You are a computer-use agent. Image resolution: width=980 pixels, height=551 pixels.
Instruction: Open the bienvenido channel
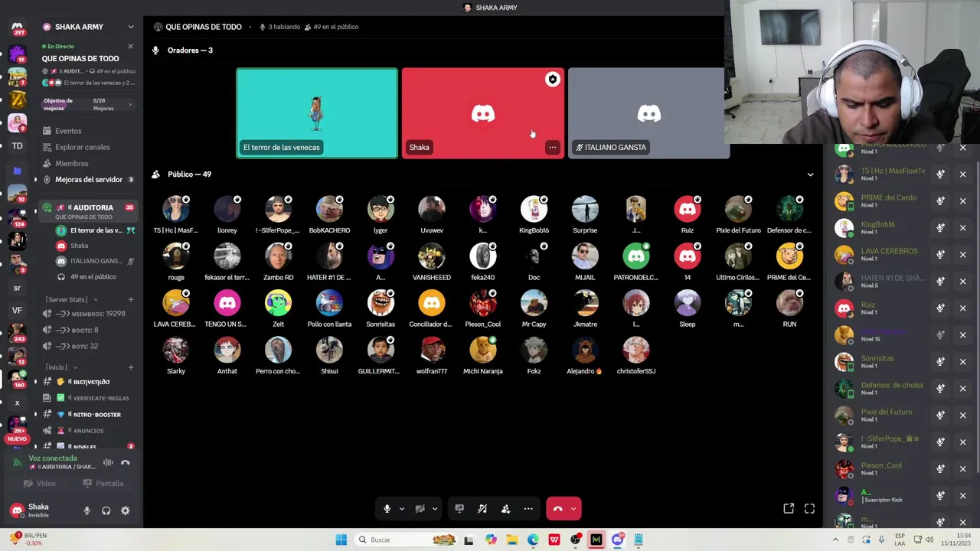pyautogui.click(x=88, y=382)
